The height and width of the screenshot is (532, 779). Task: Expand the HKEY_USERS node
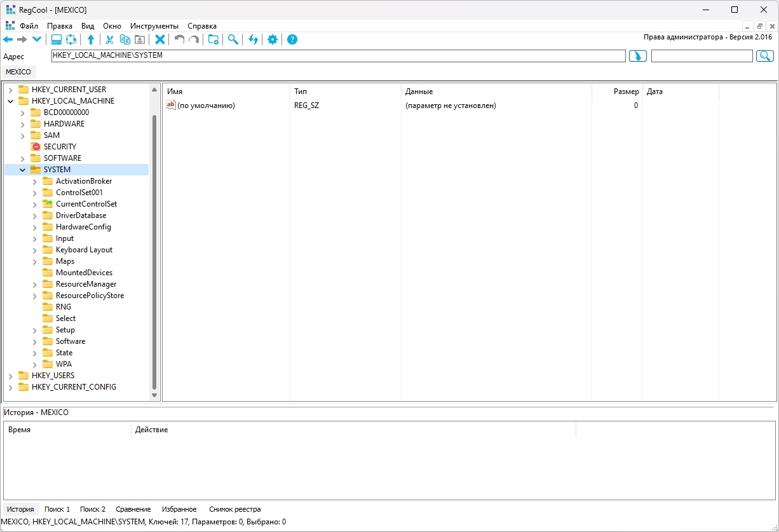coord(10,376)
